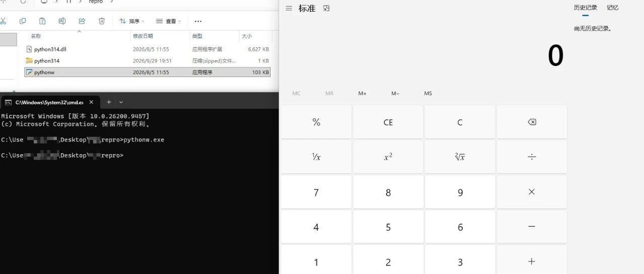
Task: Click the Delete trash icon in Explorer
Action: tap(102, 21)
